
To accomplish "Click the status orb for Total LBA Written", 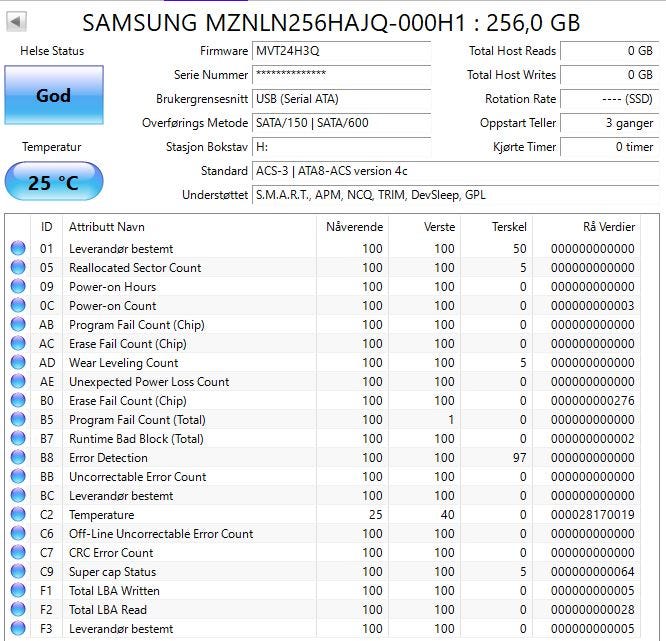I will point(18,590).
